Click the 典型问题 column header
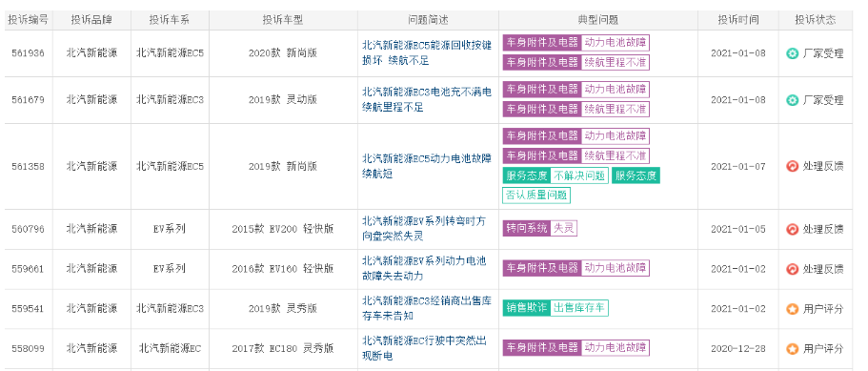 (597, 20)
